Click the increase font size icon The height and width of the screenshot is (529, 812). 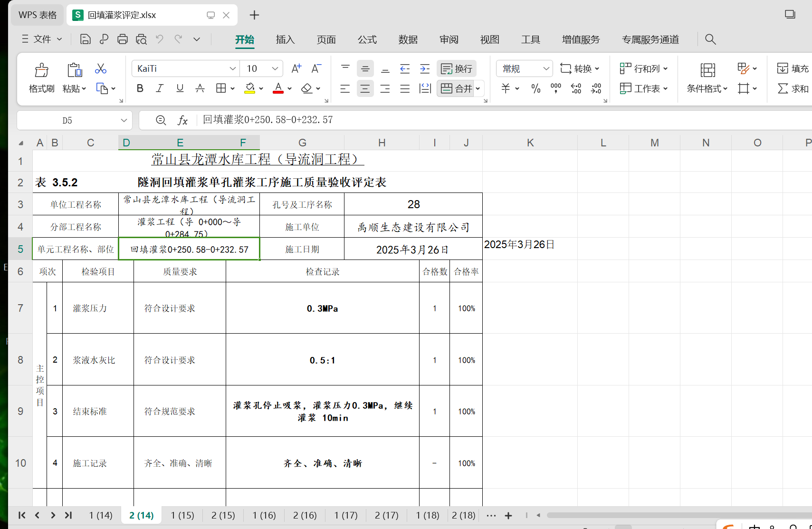pyautogui.click(x=296, y=69)
